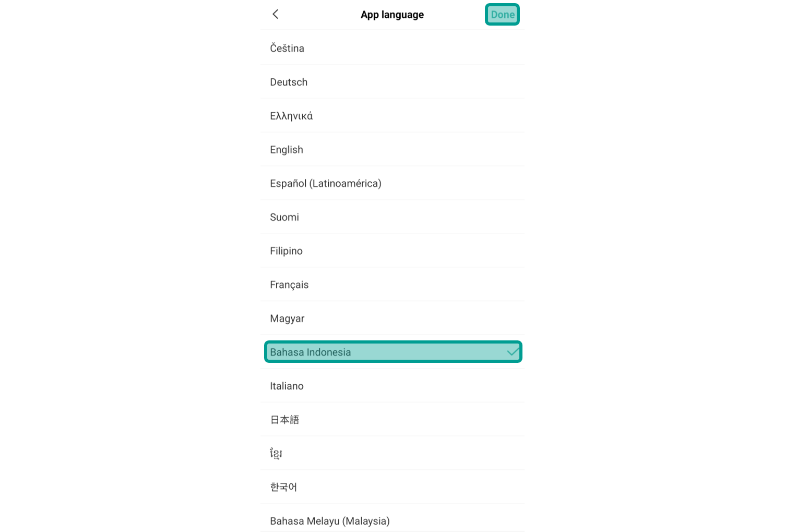Choose Italiano language
This screenshot has width=785, height=532.
392,386
